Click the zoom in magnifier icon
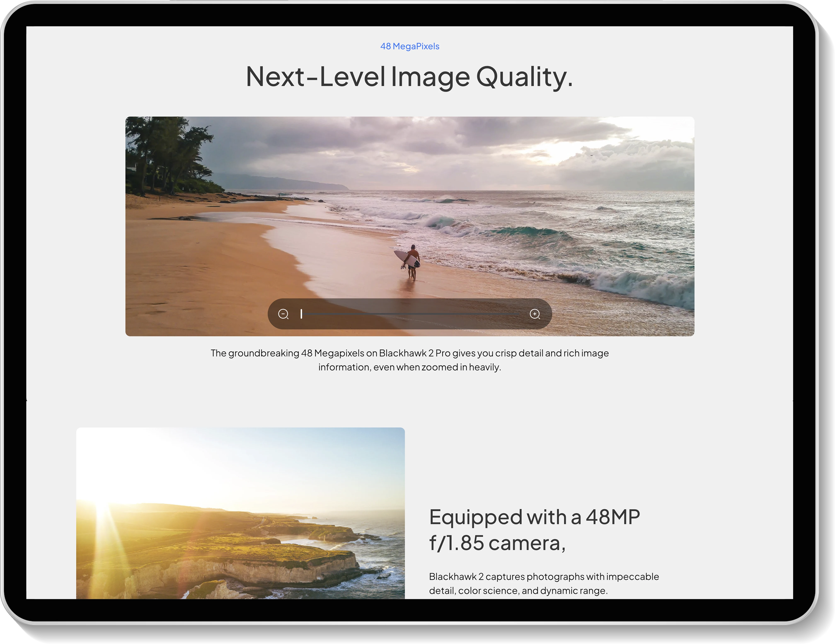Viewport: 835px width, 644px height. pyautogui.click(x=535, y=314)
